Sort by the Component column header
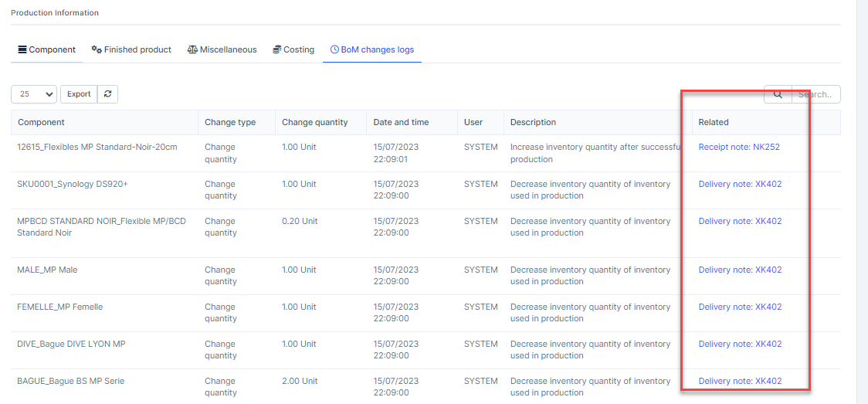The width and height of the screenshot is (868, 404). 42,122
